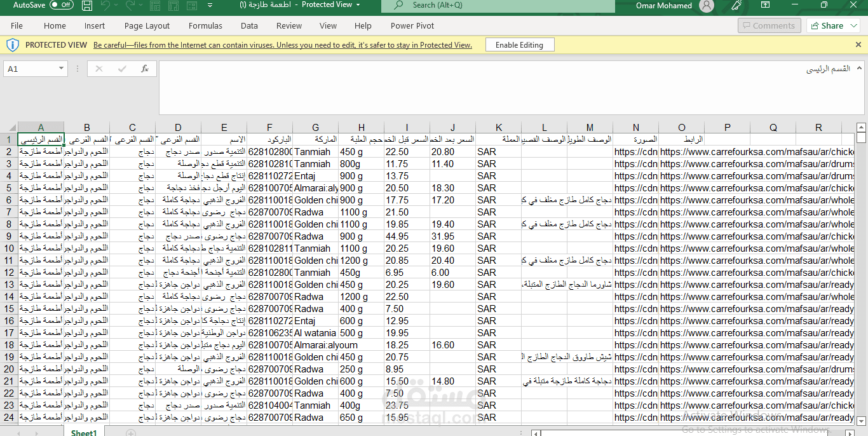Switch to the Insert tab
The image size is (868, 436).
point(95,26)
